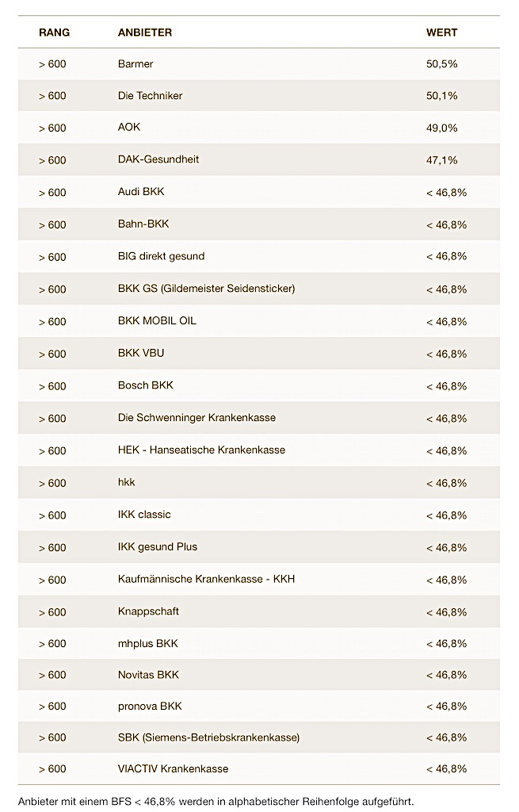Select BIG direkt gesund entry
Image resolution: width=519 pixels, height=812 pixels.
point(161,256)
